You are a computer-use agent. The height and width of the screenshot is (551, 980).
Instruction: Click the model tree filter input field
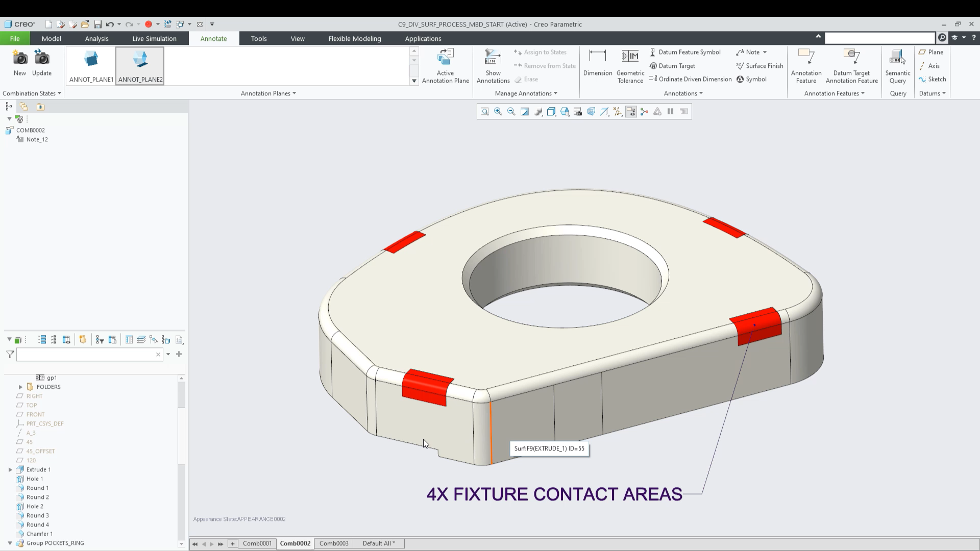(x=89, y=355)
